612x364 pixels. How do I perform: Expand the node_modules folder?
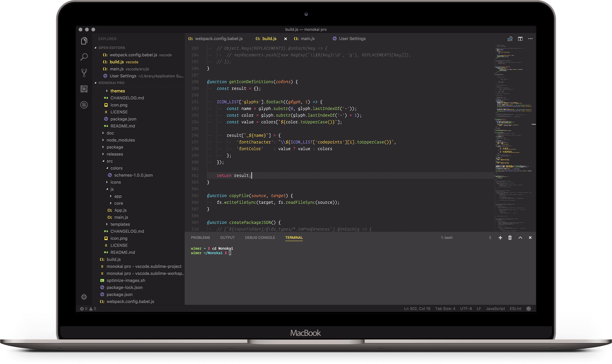coord(120,140)
